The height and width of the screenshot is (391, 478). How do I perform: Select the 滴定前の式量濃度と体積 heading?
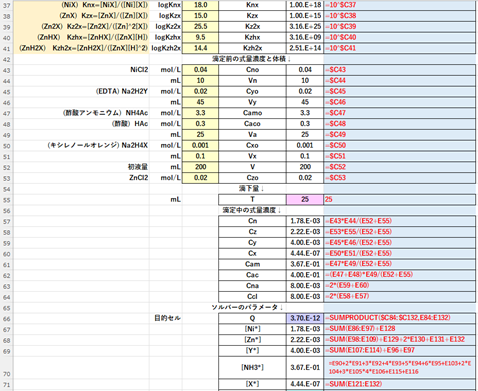point(251,59)
